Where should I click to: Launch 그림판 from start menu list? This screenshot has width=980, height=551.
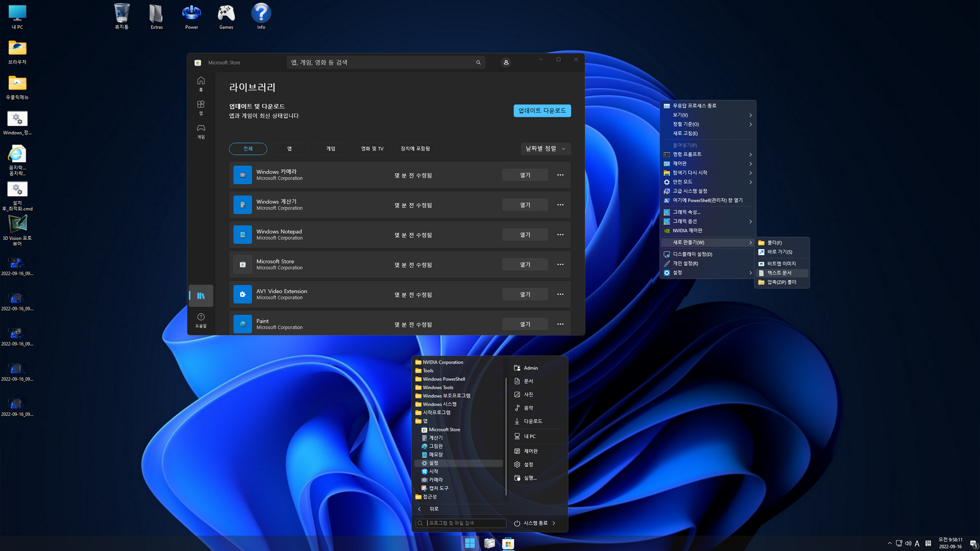(432, 446)
